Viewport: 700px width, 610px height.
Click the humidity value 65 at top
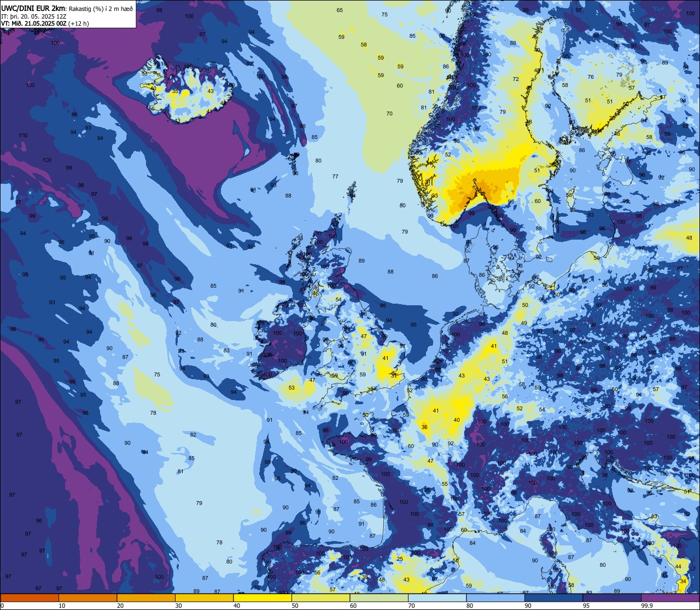click(x=340, y=10)
